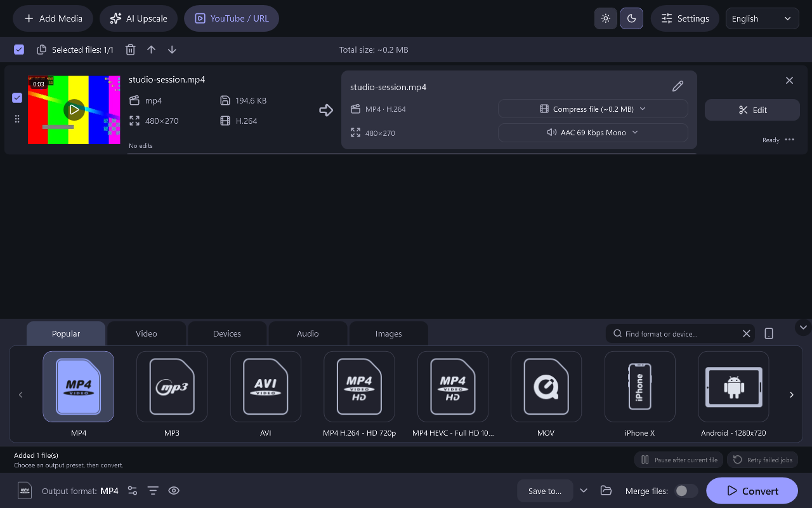Uncheck the studio-session.mp4 checkbox
The width and height of the screenshot is (812, 508).
[17, 98]
